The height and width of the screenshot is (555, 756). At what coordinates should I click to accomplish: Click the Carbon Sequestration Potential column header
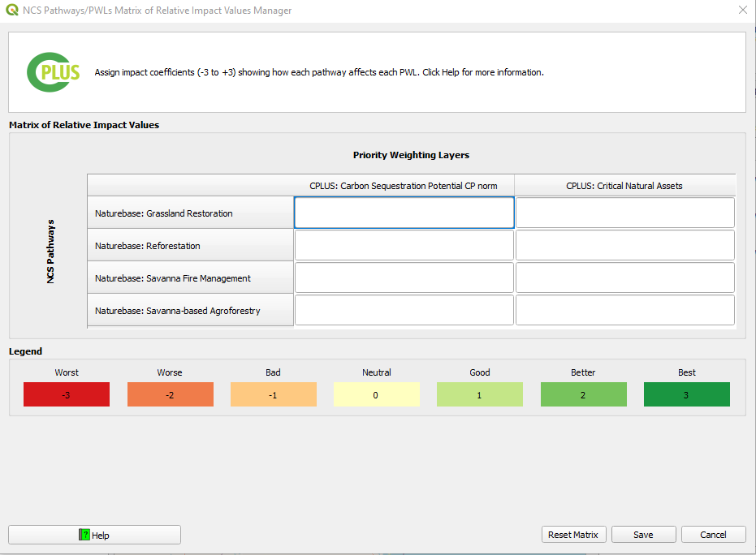tap(404, 186)
